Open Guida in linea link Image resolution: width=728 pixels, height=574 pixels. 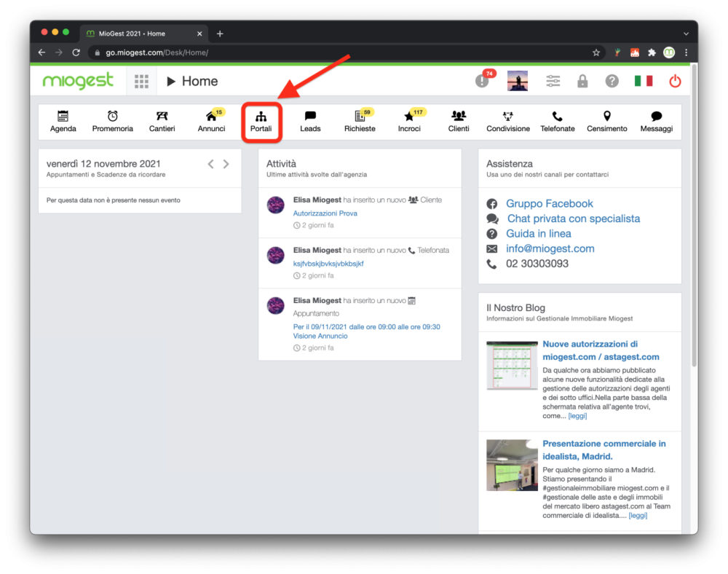point(539,233)
